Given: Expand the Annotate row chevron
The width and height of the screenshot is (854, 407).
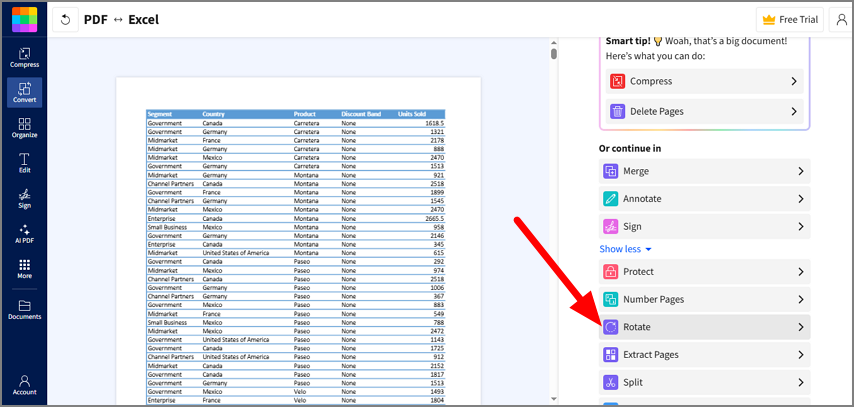Looking at the screenshot, I should [x=801, y=199].
